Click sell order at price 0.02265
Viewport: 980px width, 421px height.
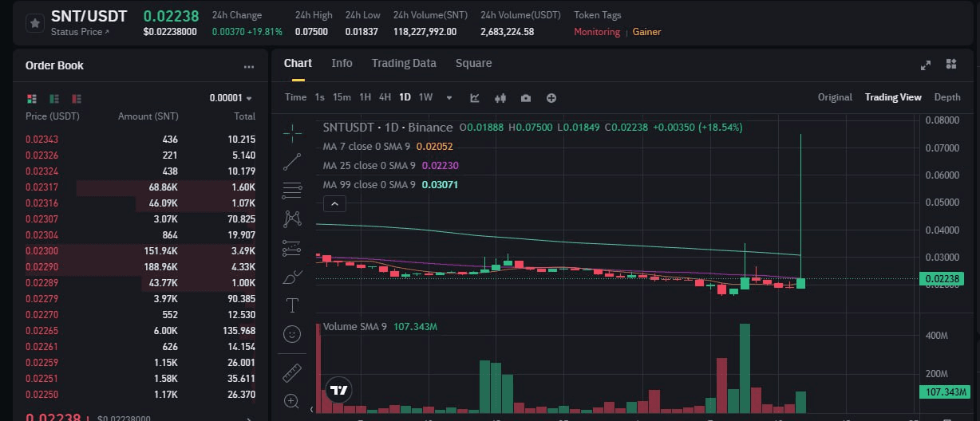pos(140,330)
